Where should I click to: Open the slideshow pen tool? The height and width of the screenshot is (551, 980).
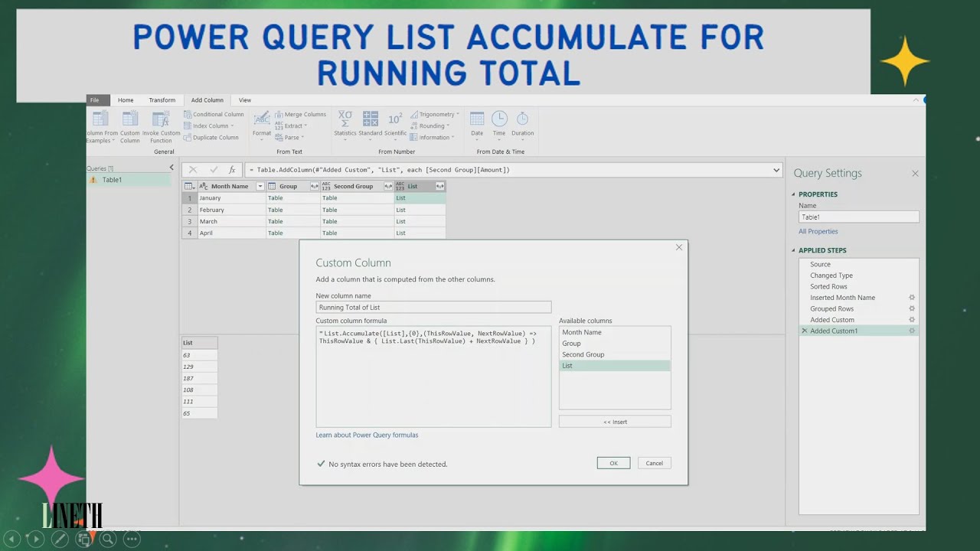point(60,540)
